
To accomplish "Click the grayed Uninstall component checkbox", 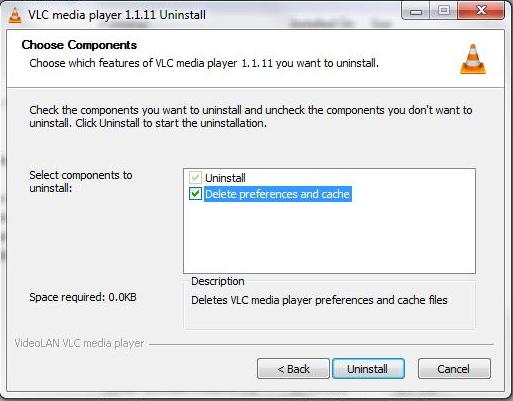I will pos(195,178).
